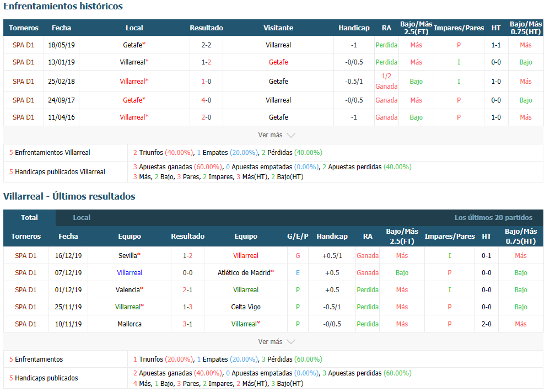
Task: Expand 'Ver más' under Enfrentamientos históricos
Action: 277,135
